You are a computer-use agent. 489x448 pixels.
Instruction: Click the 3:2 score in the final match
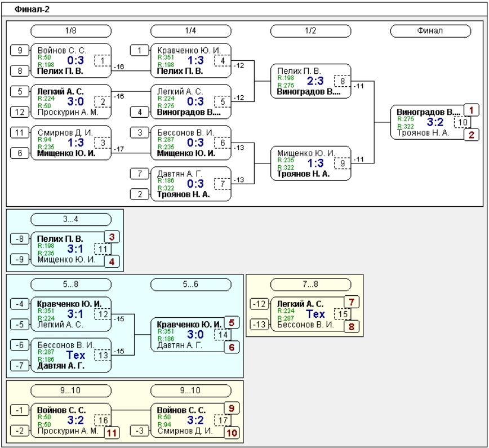[435, 122]
